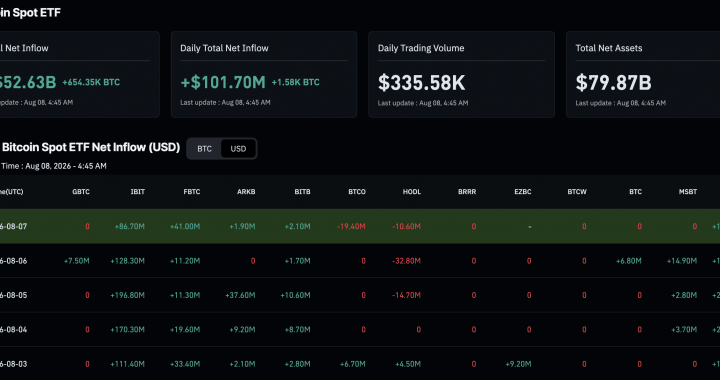The height and width of the screenshot is (380, 720).
Task: Select the BTCW column header
Action: [x=577, y=192]
